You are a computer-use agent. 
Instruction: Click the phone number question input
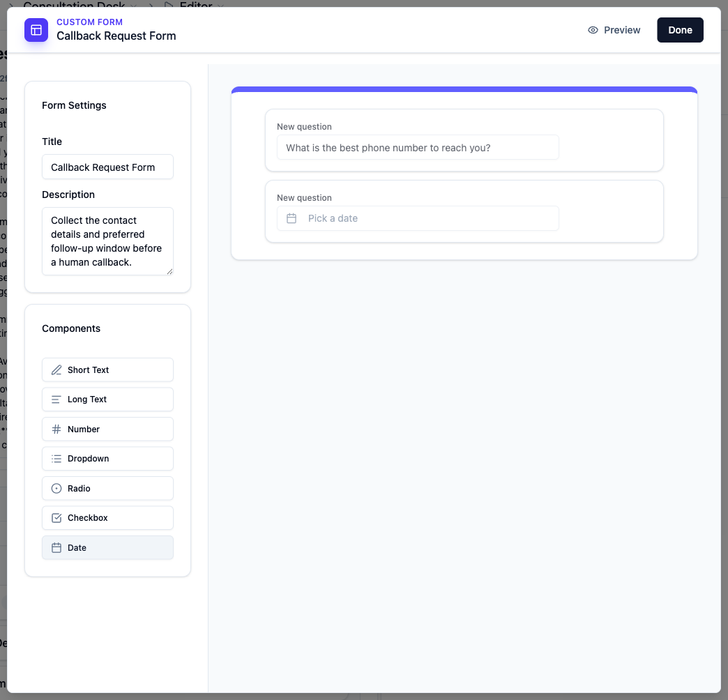(418, 147)
